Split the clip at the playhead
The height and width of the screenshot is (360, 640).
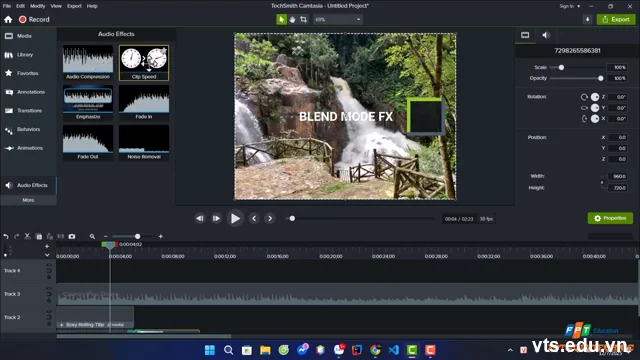[x=61, y=236]
